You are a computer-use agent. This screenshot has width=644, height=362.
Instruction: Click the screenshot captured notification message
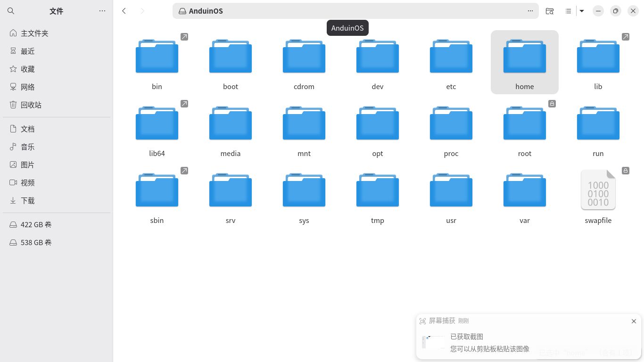tap(489, 343)
